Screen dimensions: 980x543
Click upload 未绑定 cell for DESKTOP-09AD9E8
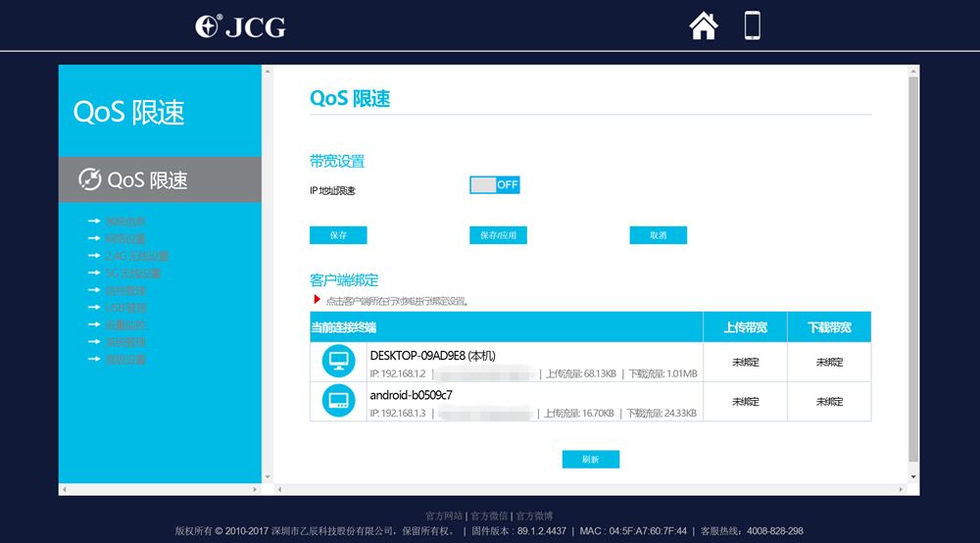coord(745,362)
